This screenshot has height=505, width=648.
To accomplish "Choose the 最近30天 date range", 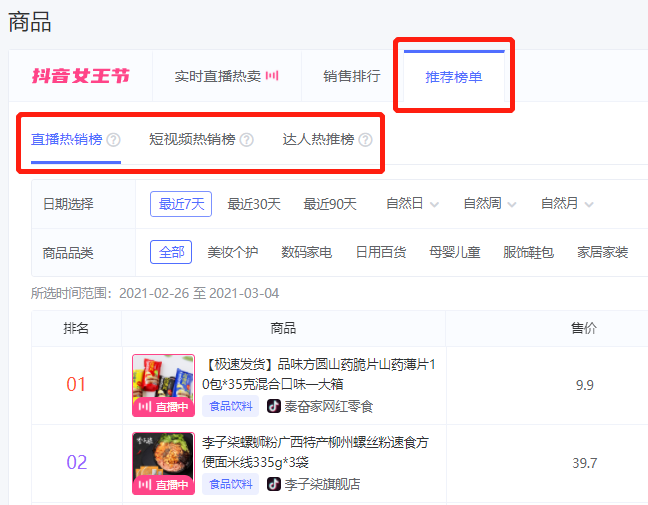I will tap(254, 204).
